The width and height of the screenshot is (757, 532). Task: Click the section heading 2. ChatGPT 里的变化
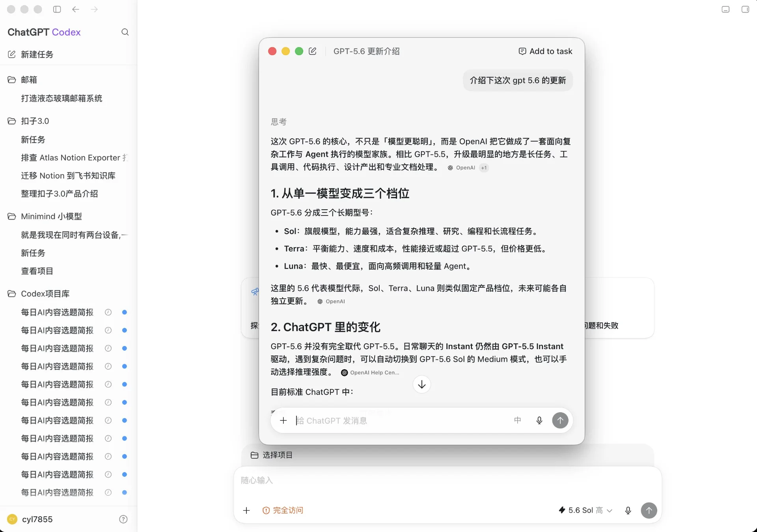325,327
